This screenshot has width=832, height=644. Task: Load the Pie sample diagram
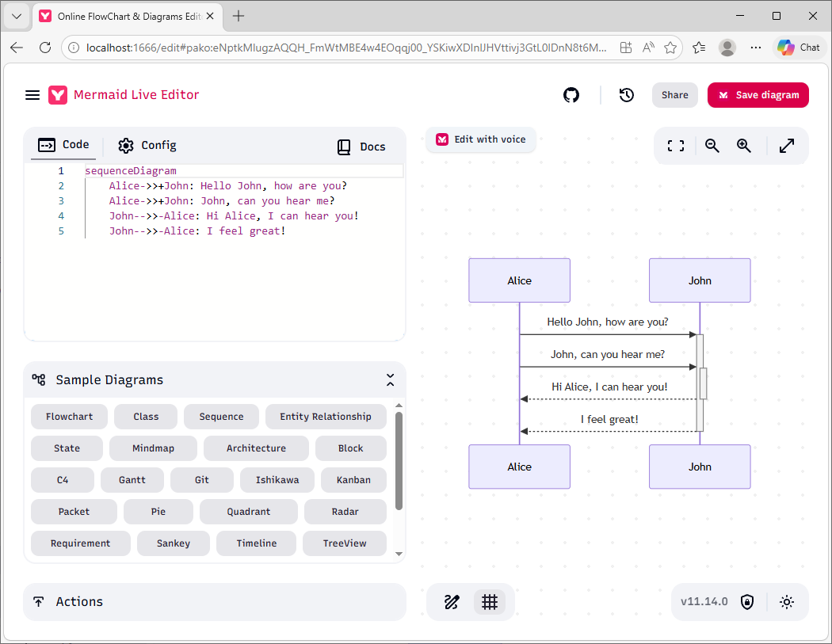coord(158,512)
